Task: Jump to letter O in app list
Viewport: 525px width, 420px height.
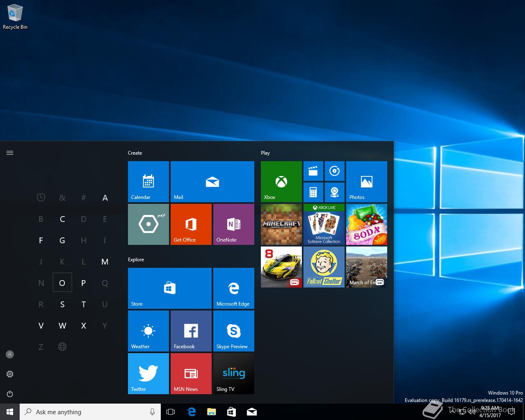Action: point(62,283)
